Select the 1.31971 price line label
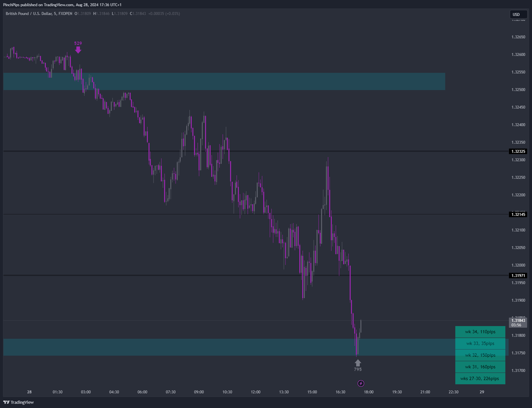 coord(518,275)
